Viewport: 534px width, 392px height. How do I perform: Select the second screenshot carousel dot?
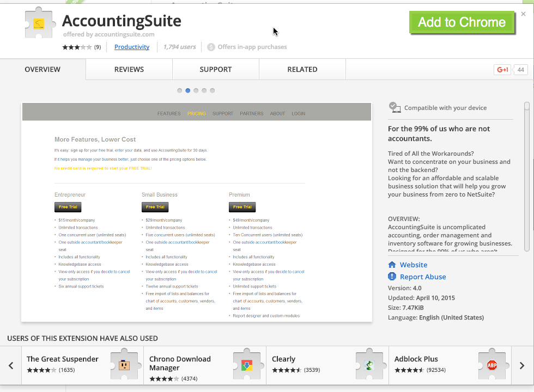click(187, 90)
